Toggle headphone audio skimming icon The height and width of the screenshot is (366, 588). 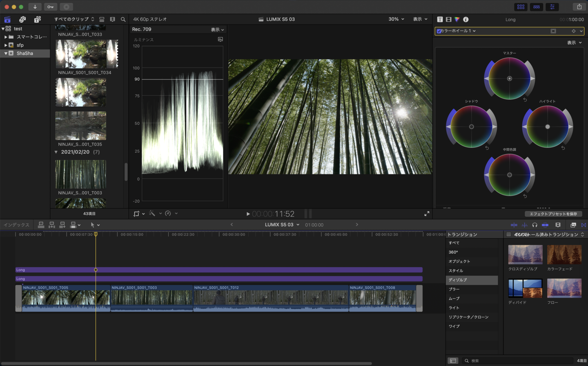535,225
